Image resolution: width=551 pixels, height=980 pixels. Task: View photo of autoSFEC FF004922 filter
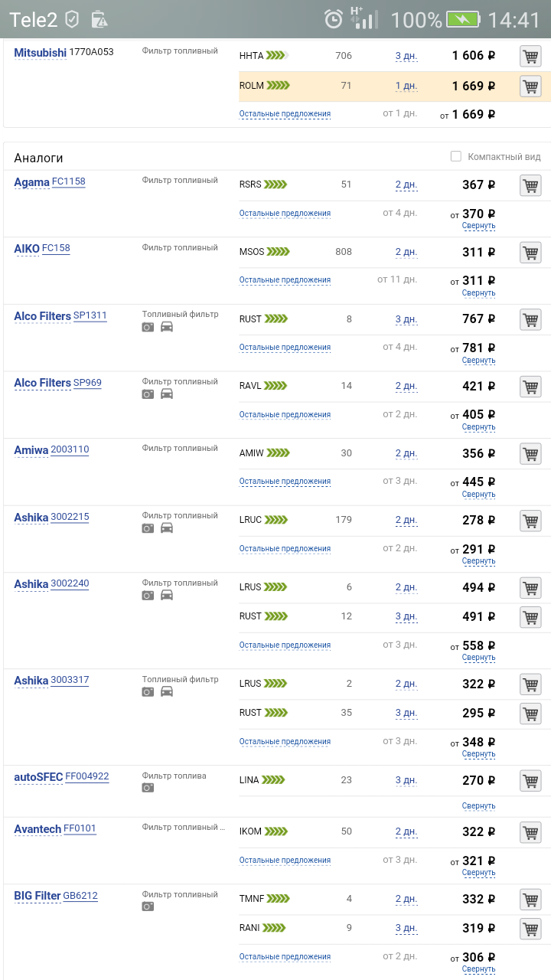click(148, 788)
